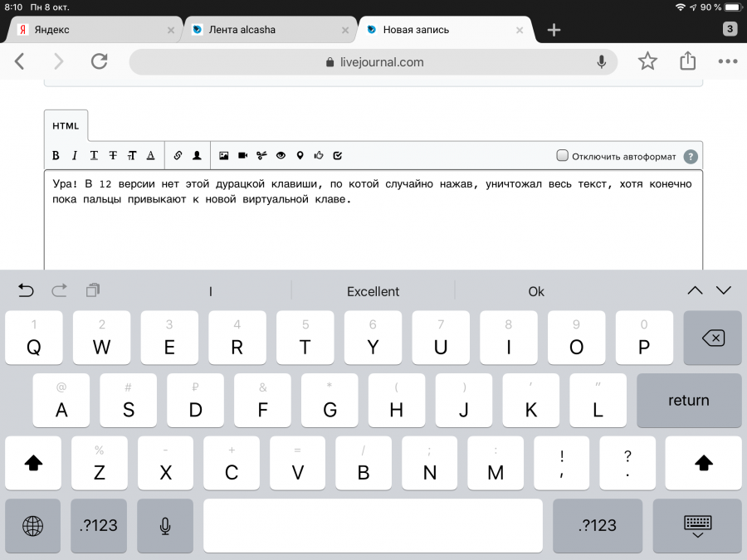Screen dimensions: 747x560
Task: Jump to the next field with the down chevron
Action: point(723,290)
